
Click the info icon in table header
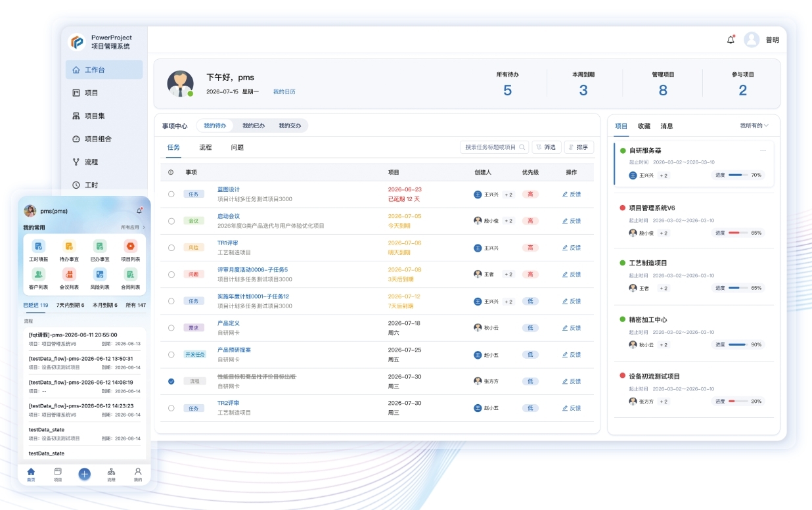[171, 172]
